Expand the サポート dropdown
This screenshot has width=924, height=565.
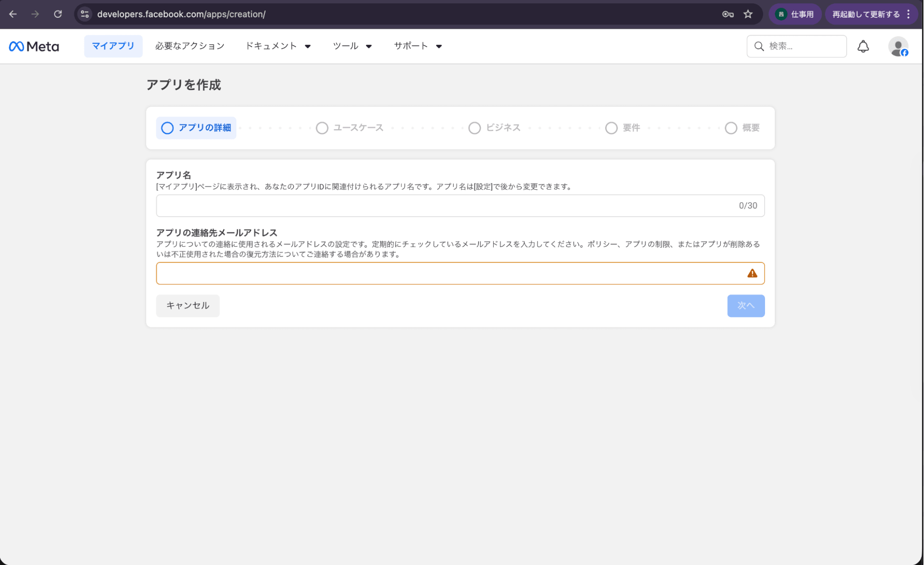point(418,46)
